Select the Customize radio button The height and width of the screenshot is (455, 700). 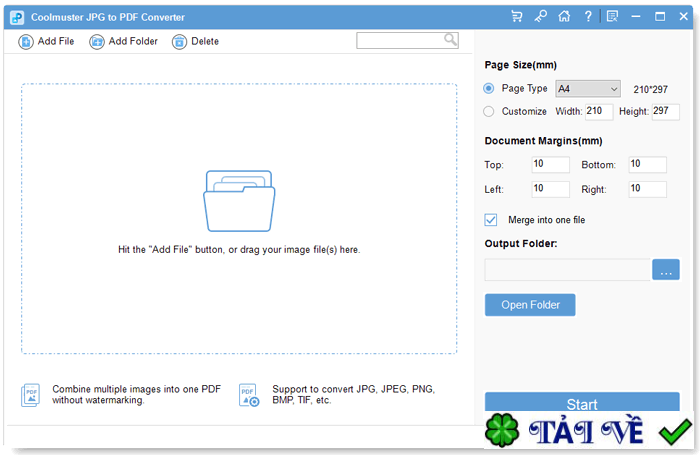[x=489, y=111]
